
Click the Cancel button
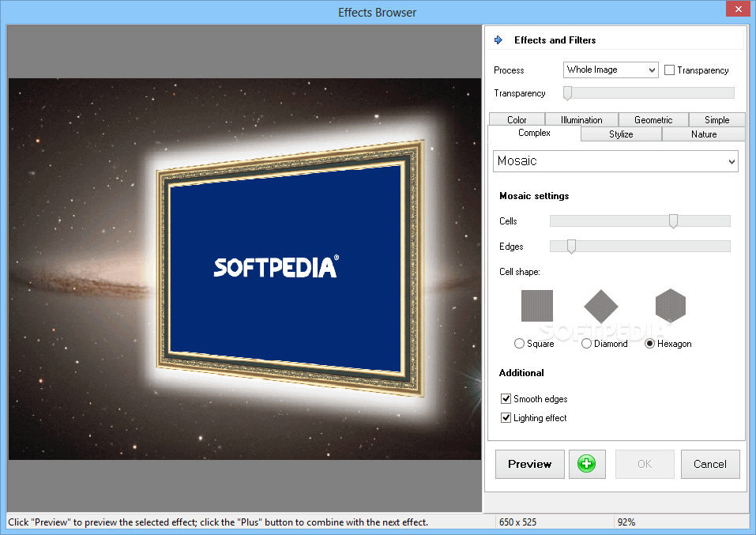710,464
